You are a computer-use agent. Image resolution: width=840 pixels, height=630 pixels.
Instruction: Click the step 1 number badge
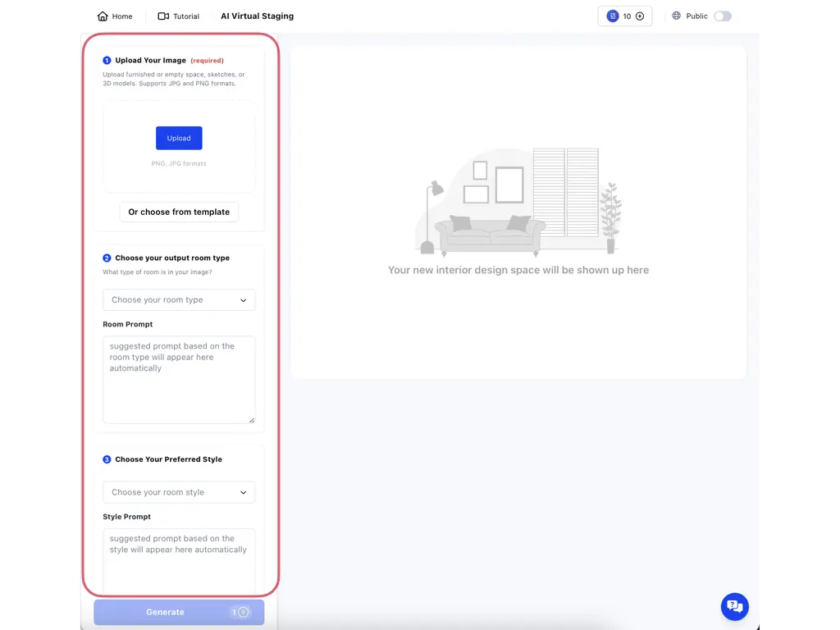(x=107, y=61)
